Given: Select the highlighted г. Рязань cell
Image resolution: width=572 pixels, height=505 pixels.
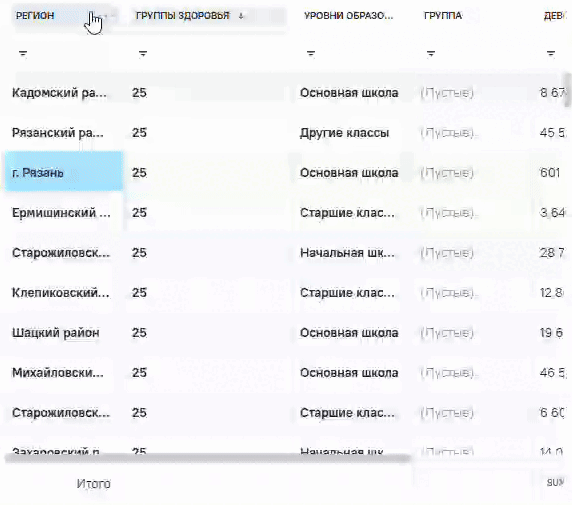Looking at the screenshot, I should [64, 172].
